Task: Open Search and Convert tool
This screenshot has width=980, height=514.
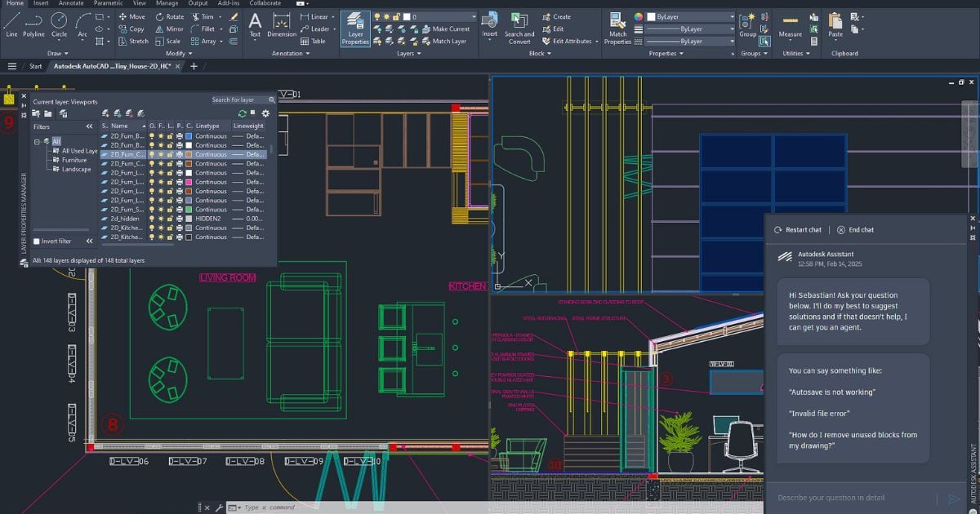Action: click(x=519, y=27)
